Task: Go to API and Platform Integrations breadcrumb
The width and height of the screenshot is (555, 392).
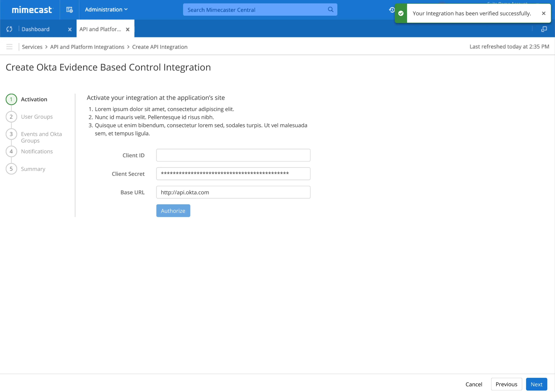Action: pos(87,47)
